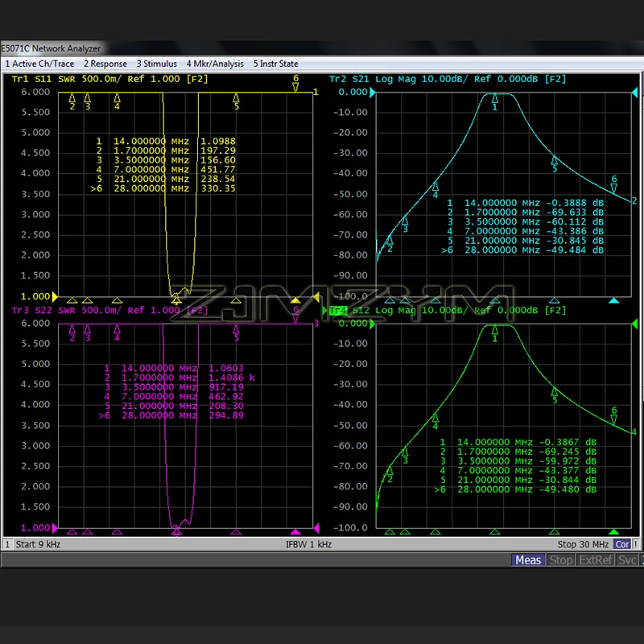Click the Meas status indicator
This screenshot has height=644, width=644.
pos(528,559)
